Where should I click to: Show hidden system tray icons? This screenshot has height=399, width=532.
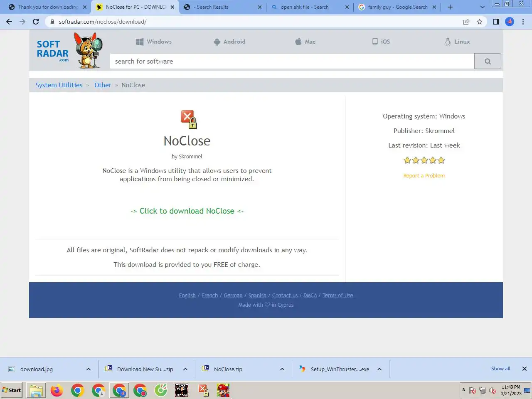(463, 390)
